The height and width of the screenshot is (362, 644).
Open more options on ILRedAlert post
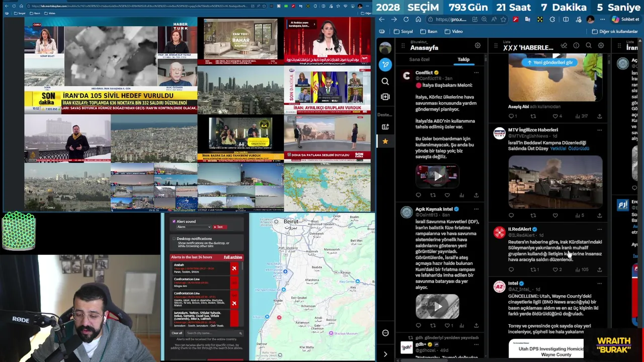coord(599,229)
